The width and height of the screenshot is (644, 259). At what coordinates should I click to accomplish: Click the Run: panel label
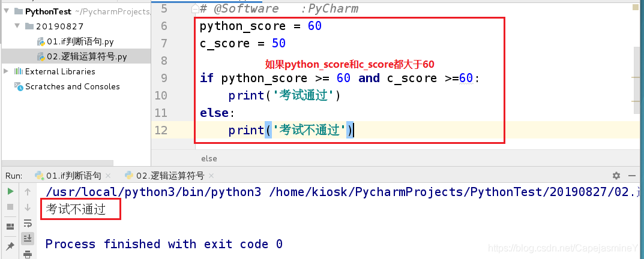tap(14, 176)
